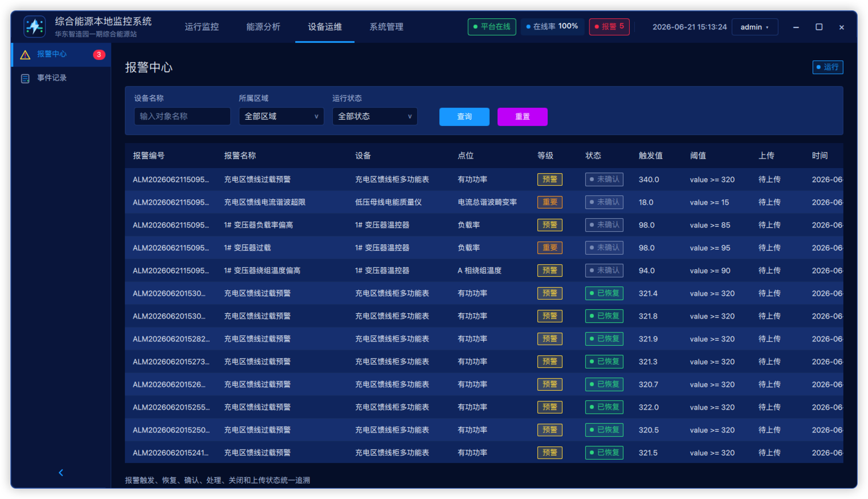Click 平台在线 status badge
Screen dimensions: 868x499
492,27
